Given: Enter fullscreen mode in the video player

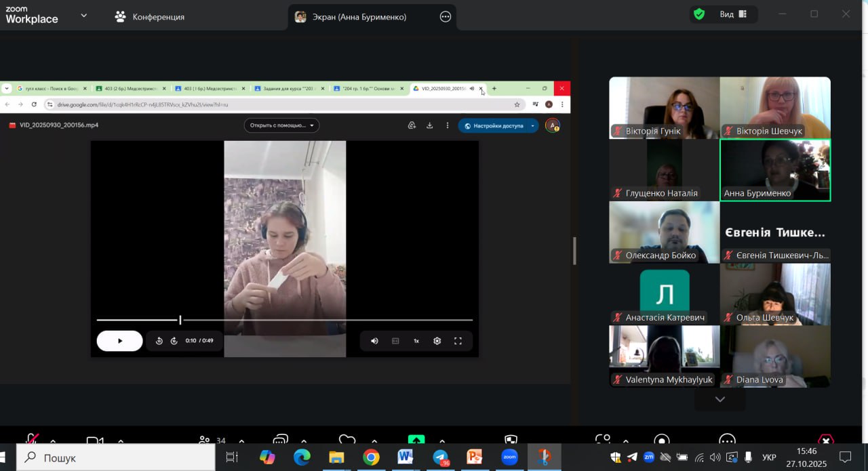Looking at the screenshot, I should [458, 341].
